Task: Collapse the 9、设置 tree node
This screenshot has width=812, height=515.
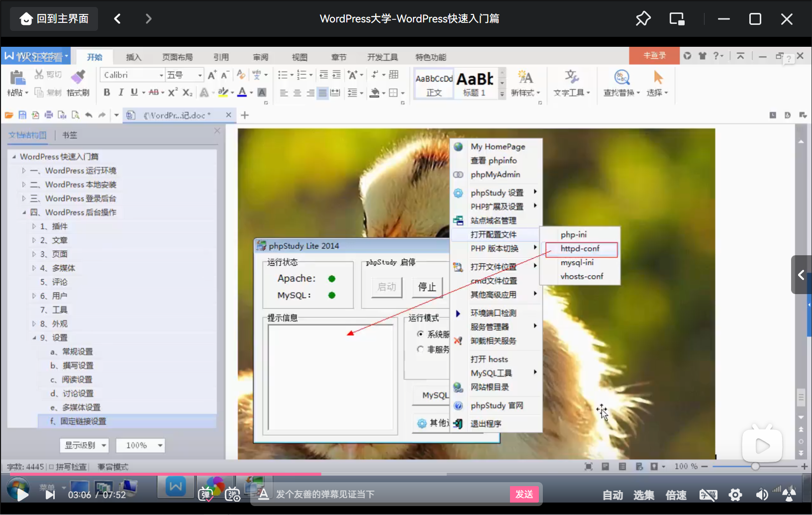Action: point(34,338)
